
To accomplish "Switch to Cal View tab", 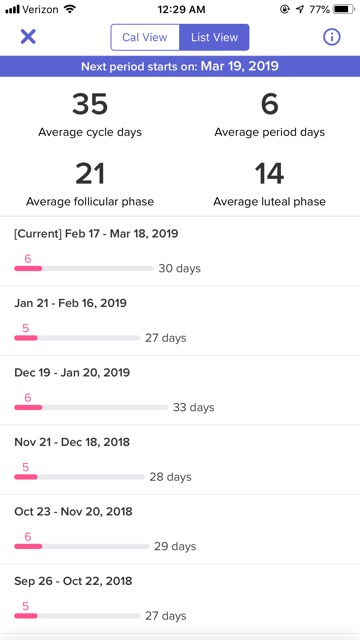I will pyautogui.click(x=145, y=37).
